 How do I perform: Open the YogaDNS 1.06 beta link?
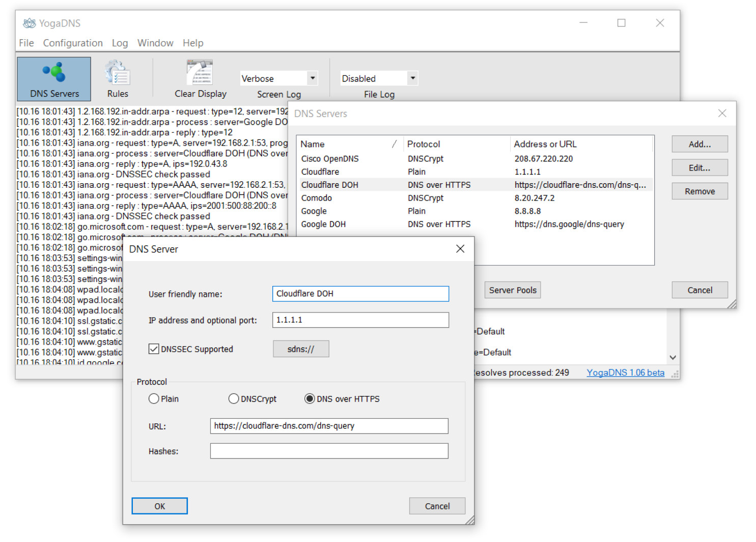point(625,373)
